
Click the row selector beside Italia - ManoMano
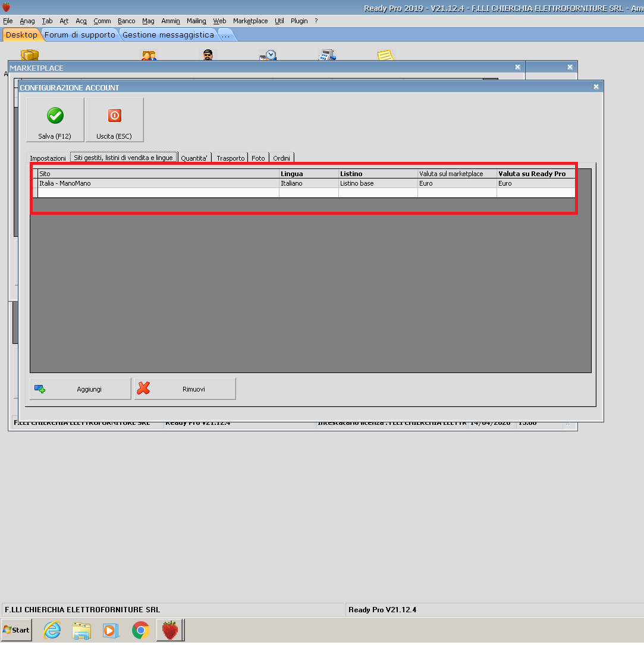point(35,183)
